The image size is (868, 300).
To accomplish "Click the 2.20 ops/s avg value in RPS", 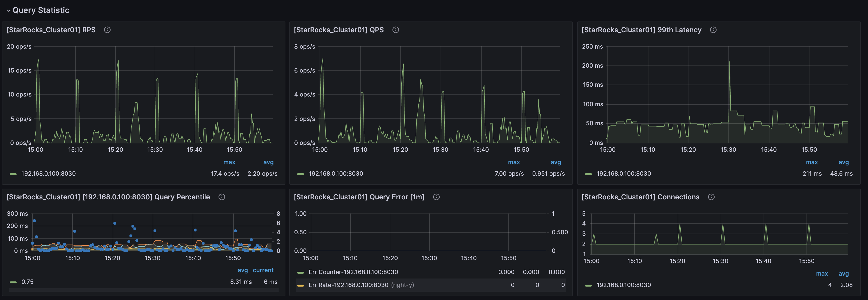I will click(x=262, y=174).
